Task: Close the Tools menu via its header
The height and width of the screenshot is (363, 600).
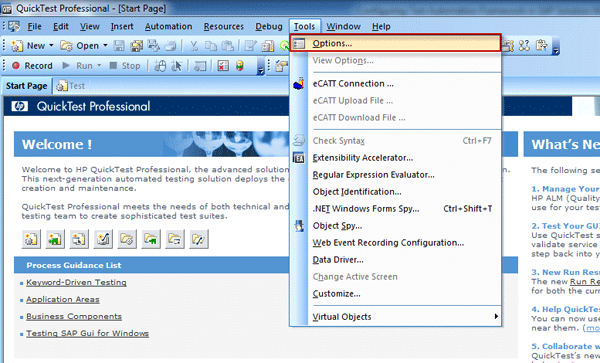Action: point(305,26)
